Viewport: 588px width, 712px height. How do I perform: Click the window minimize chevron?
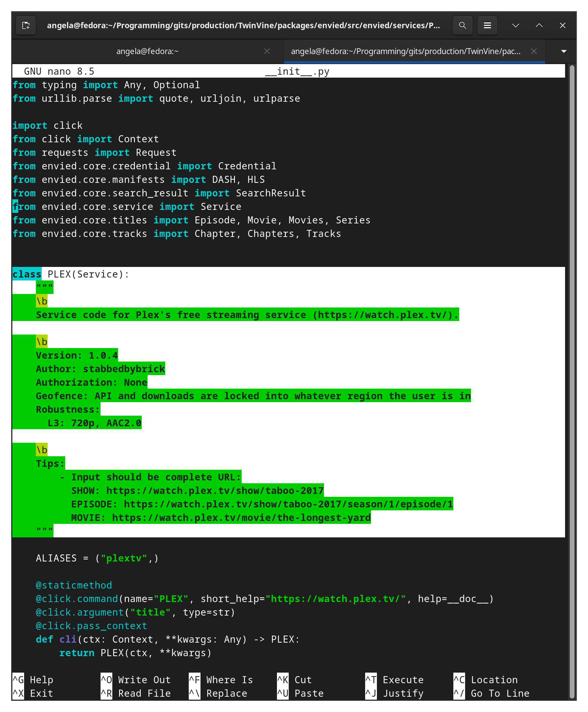tap(515, 25)
